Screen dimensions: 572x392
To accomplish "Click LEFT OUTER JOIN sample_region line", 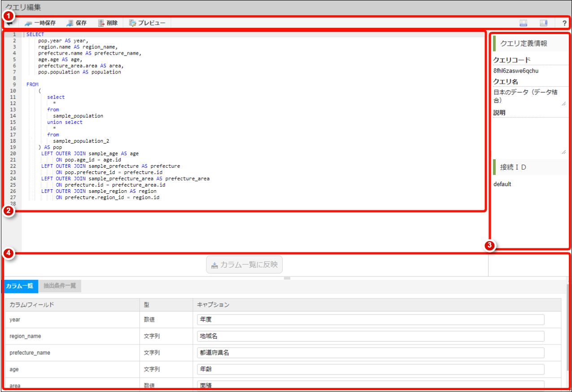I will [x=99, y=191].
